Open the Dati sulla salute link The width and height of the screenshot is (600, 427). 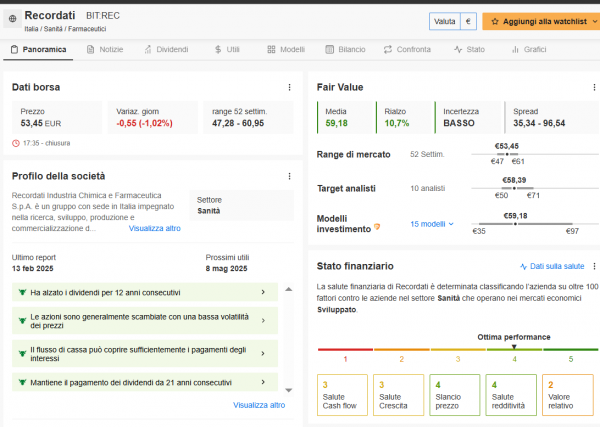(552, 266)
